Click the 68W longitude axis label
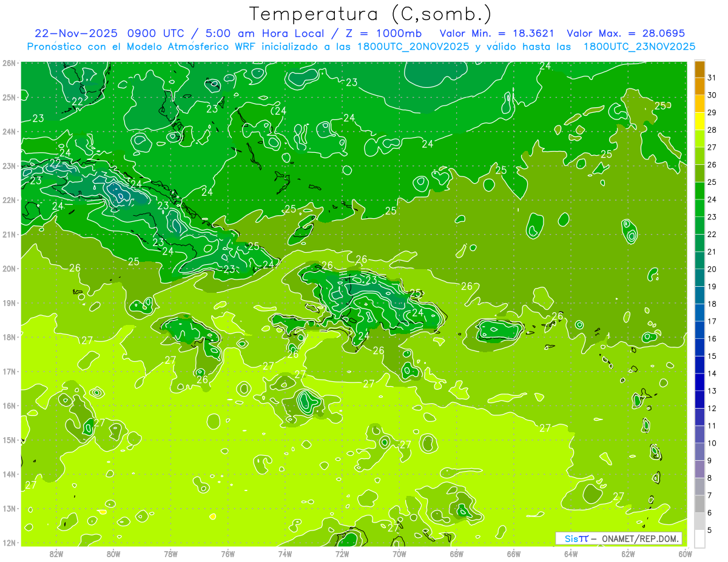728x562 pixels. click(x=456, y=553)
